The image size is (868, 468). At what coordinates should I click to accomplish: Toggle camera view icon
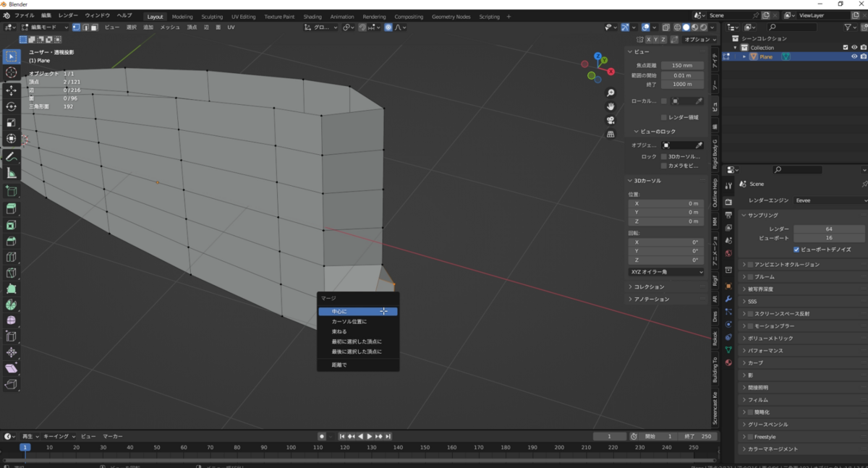[x=611, y=120]
